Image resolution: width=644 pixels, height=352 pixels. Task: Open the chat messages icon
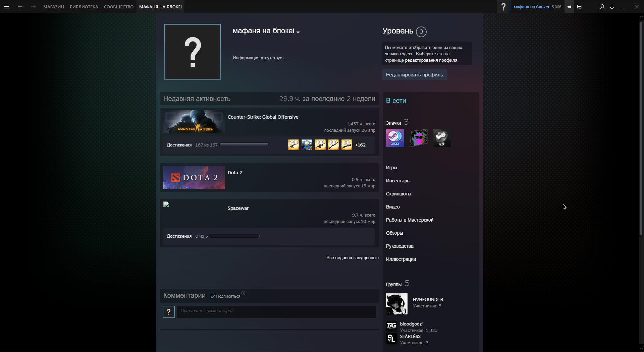click(x=580, y=7)
